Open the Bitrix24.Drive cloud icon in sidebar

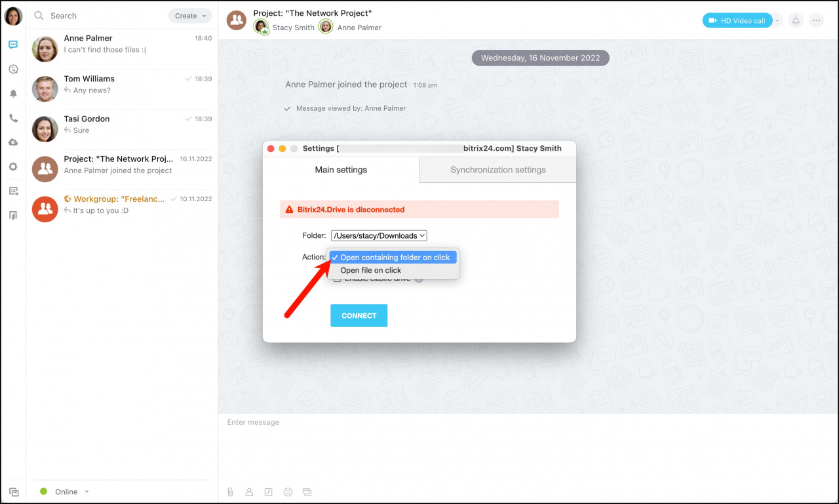(x=13, y=142)
